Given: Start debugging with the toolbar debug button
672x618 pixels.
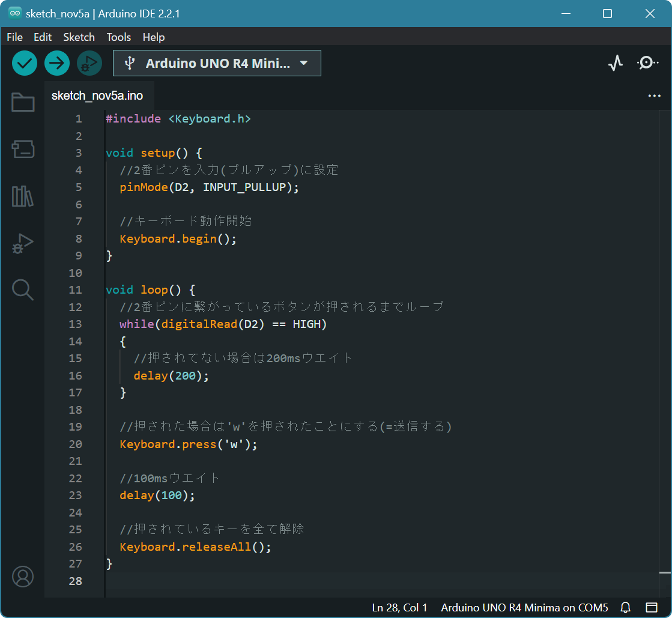Looking at the screenshot, I should tap(89, 63).
